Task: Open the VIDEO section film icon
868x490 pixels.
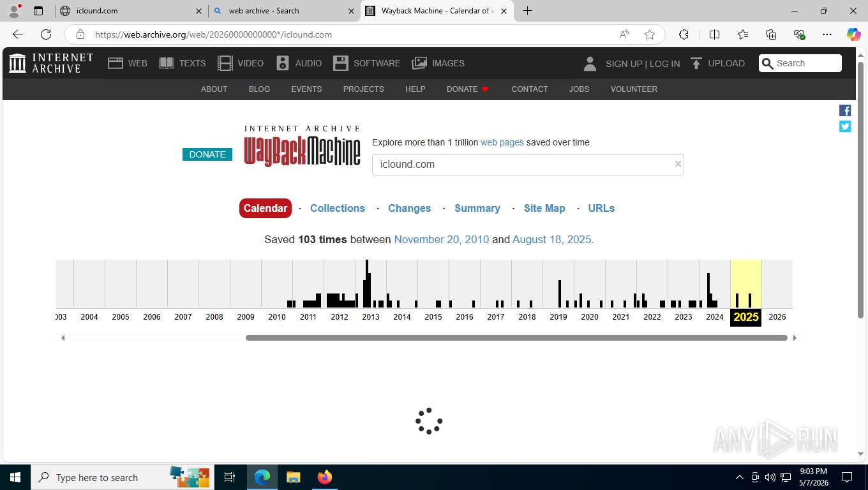Action: pos(225,63)
